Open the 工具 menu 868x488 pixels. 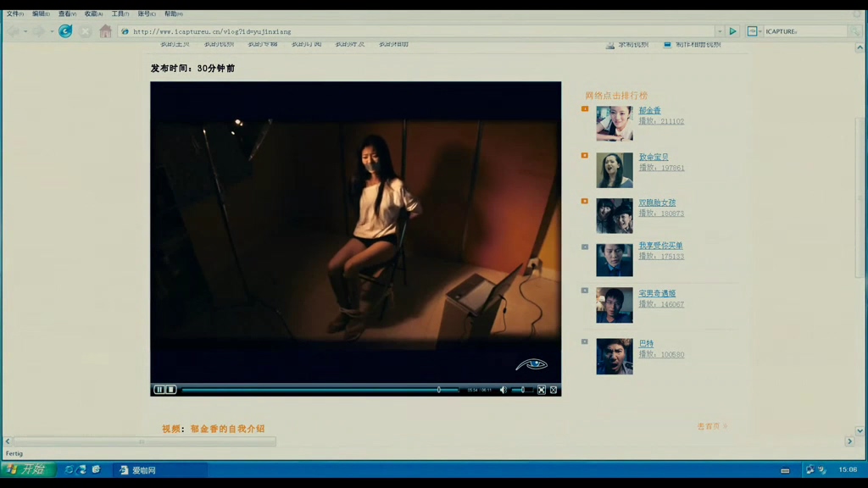(x=120, y=14)
